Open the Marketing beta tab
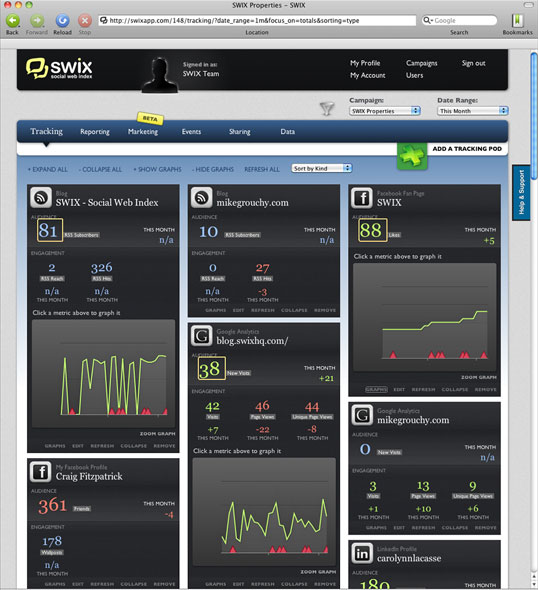 pyautogui.click(x=143, y=131)
